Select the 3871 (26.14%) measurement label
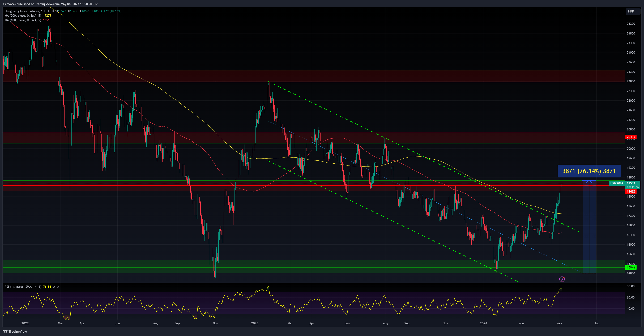The height and width of the screenshot is (336, 644). click(x=589, y=171)
